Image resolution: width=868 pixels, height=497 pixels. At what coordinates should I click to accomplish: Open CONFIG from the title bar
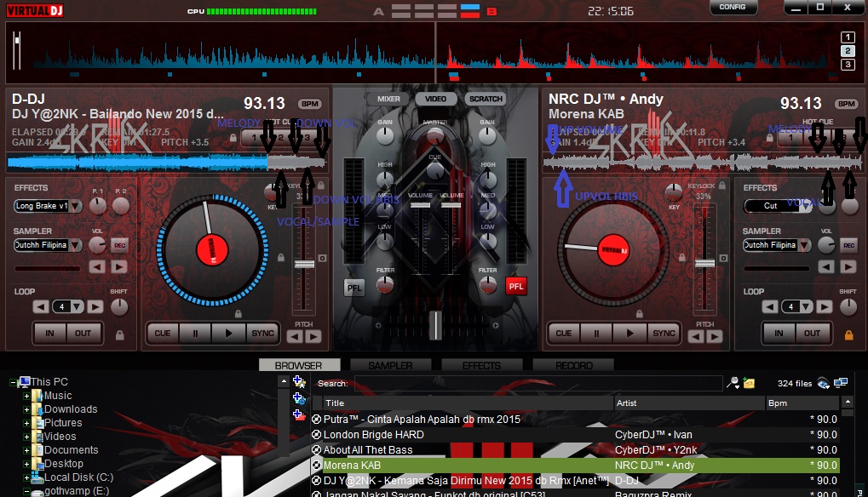click(733, 8)
